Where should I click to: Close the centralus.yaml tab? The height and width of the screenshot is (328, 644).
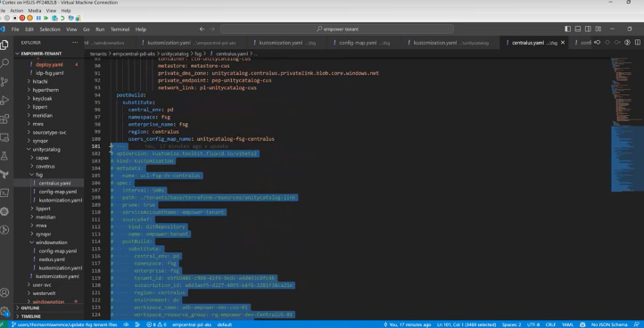point(563,43)
